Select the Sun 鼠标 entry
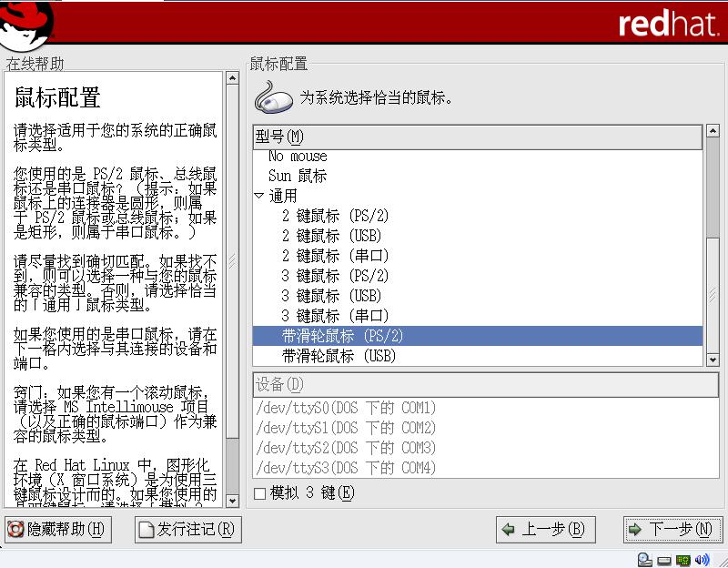The image size is (728, 568). coord(298,176)
